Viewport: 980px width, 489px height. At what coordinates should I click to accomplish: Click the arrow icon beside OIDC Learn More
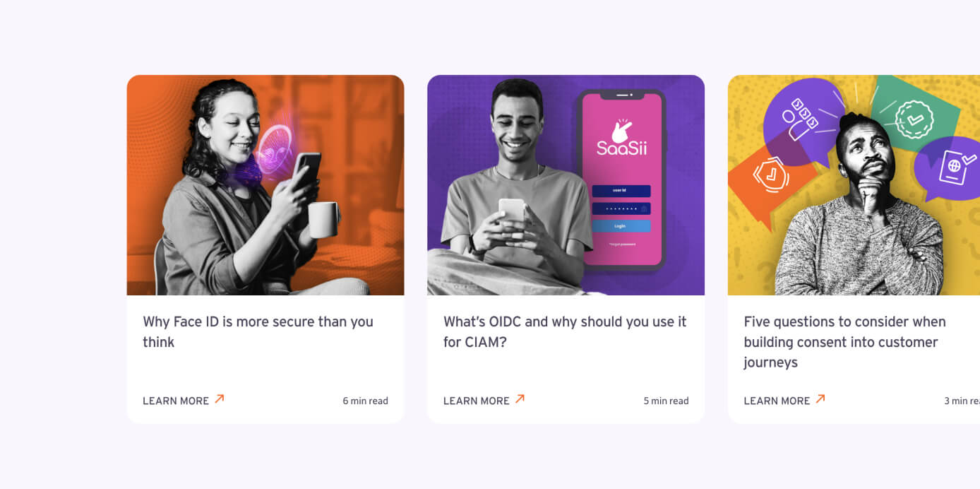[520, 399]
